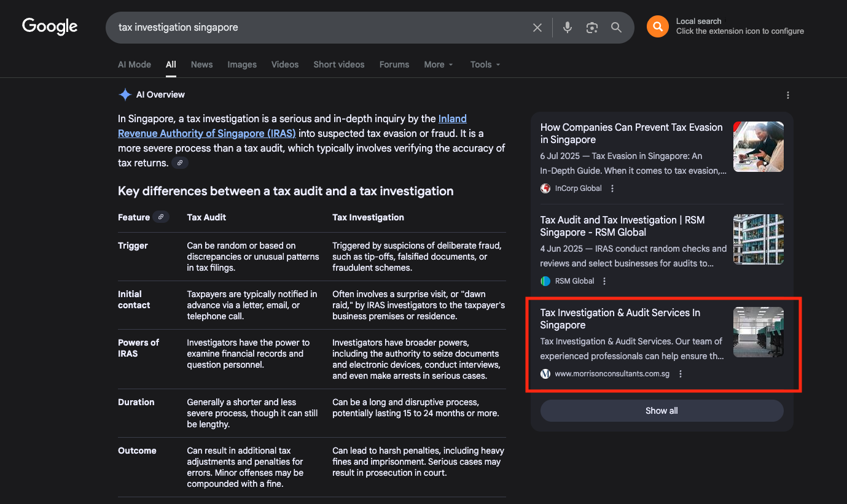Click link icon beside the Feature header
This screenshot has width=847, height=504.
(x=161, y=217)
